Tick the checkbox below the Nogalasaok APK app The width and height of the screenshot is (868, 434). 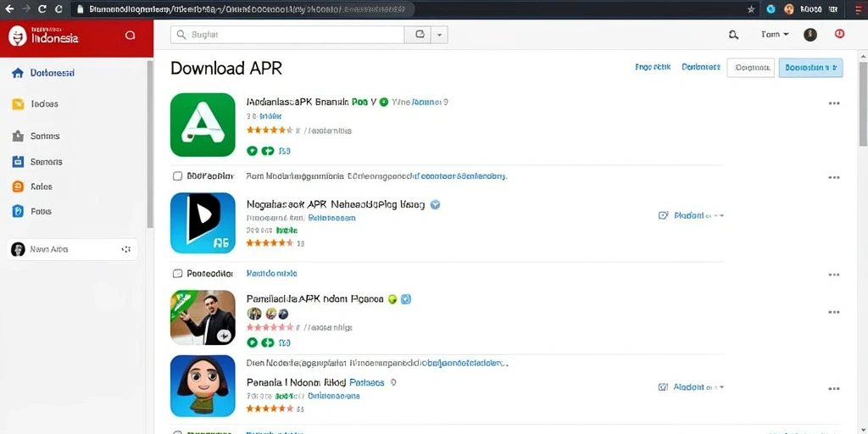tap(177, 273)
